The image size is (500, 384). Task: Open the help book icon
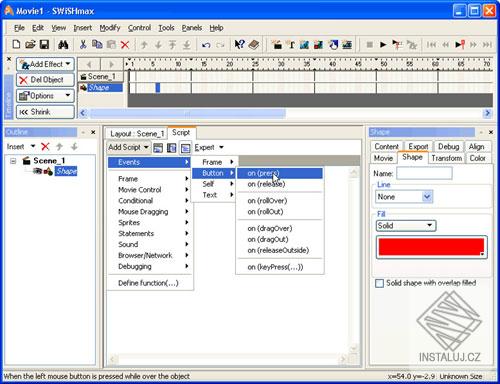tap(254, 44)
